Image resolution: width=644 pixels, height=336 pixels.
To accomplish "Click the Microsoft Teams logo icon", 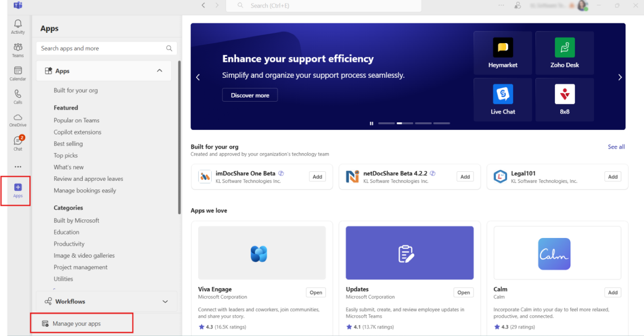I will coord(18,5).
